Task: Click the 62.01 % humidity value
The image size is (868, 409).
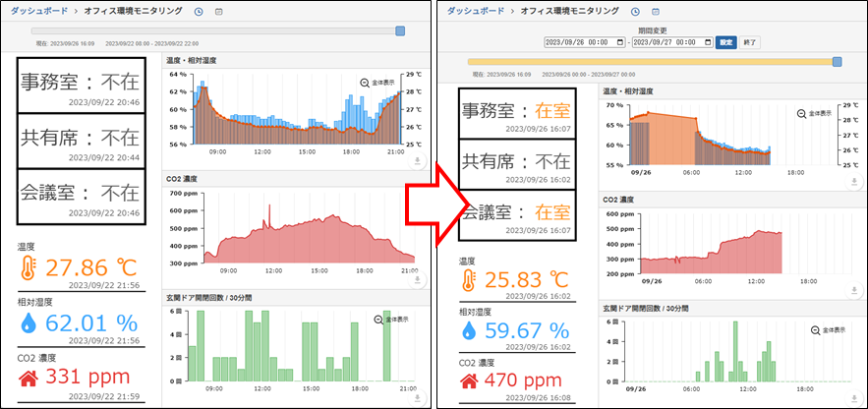Action: click(x=90, y=322)
